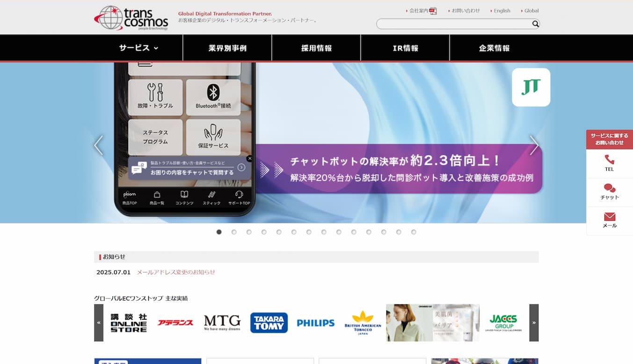The width and height of the screenshot is (633, 364).
Task: Switch to the English site link
Action: click(502, 11)
